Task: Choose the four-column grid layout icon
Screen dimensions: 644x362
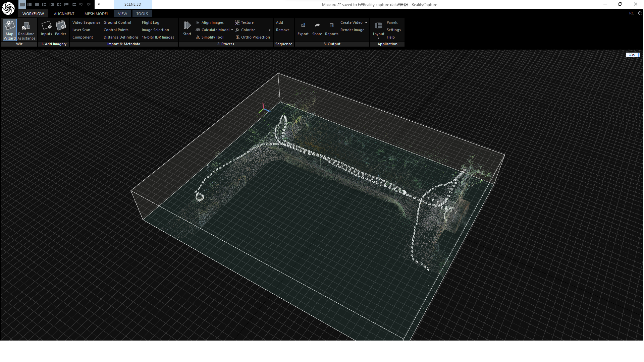Action: point(74,4)
